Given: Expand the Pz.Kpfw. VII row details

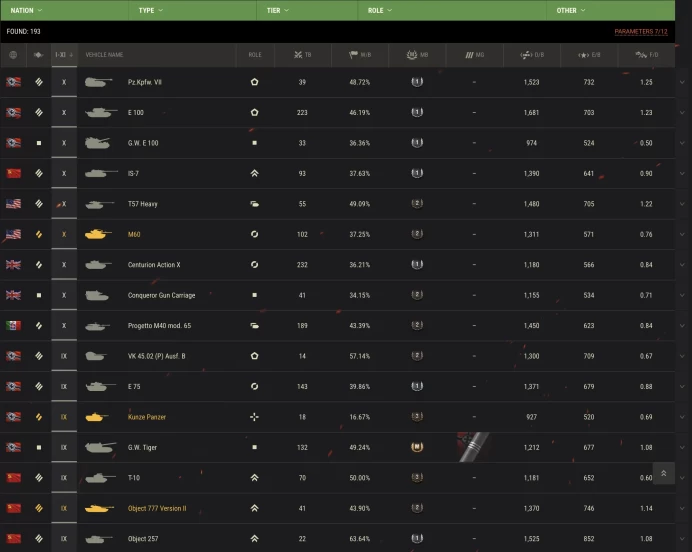Looking at the screenshot, I should click(682, 82).
